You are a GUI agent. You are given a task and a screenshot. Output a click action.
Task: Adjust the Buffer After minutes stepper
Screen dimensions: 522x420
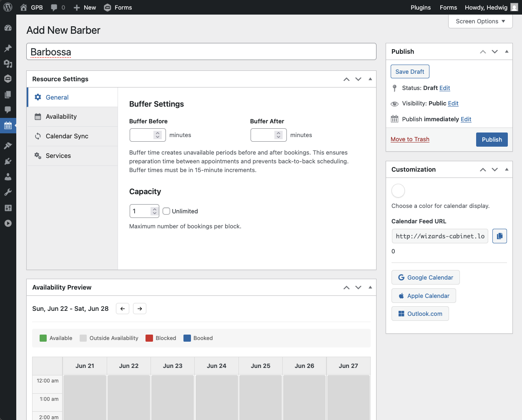pos(278,135)
